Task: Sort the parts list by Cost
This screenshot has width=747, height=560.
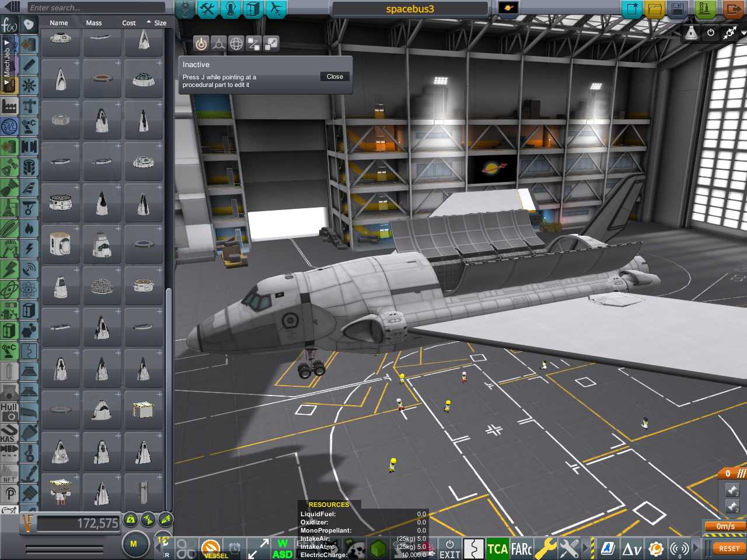Action: 129,23
